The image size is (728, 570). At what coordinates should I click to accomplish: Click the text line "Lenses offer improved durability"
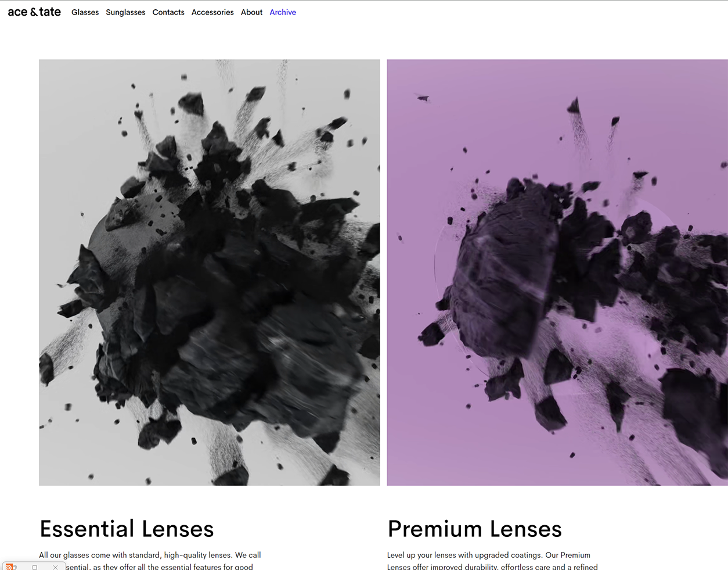point(492,567)
